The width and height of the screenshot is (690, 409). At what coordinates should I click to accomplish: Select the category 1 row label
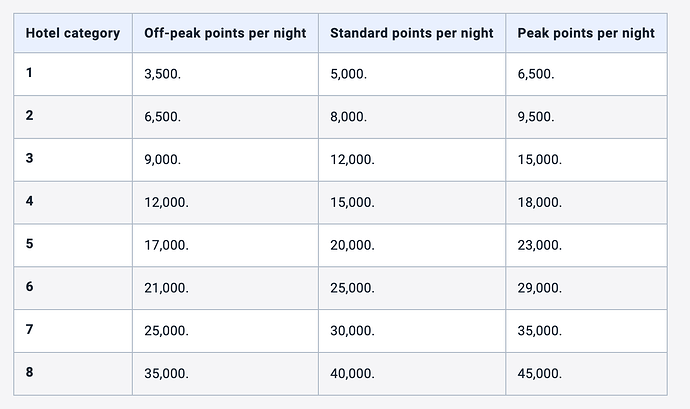click(29, 73)
